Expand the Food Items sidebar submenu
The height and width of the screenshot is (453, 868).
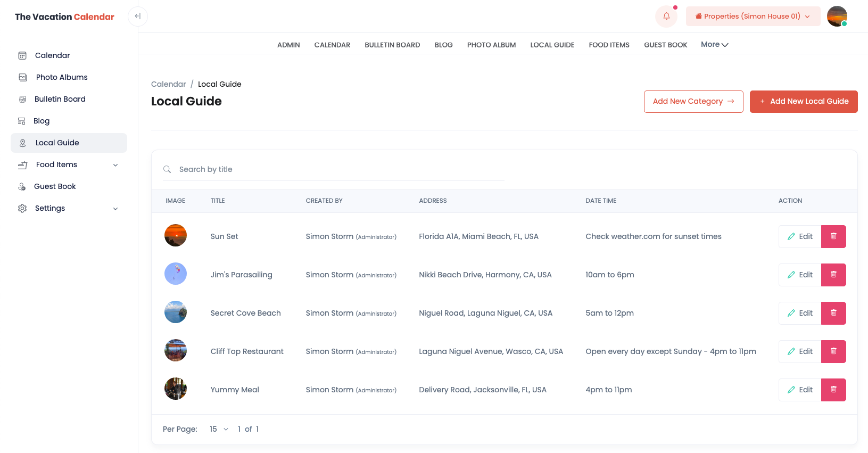115,165
